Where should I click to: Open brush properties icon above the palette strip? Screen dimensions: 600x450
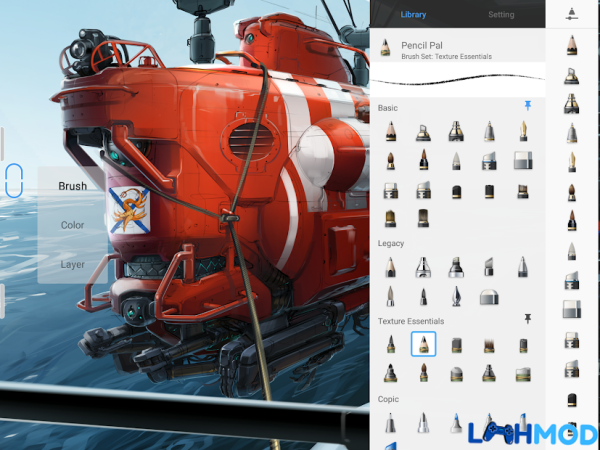[x=572, y=14]
